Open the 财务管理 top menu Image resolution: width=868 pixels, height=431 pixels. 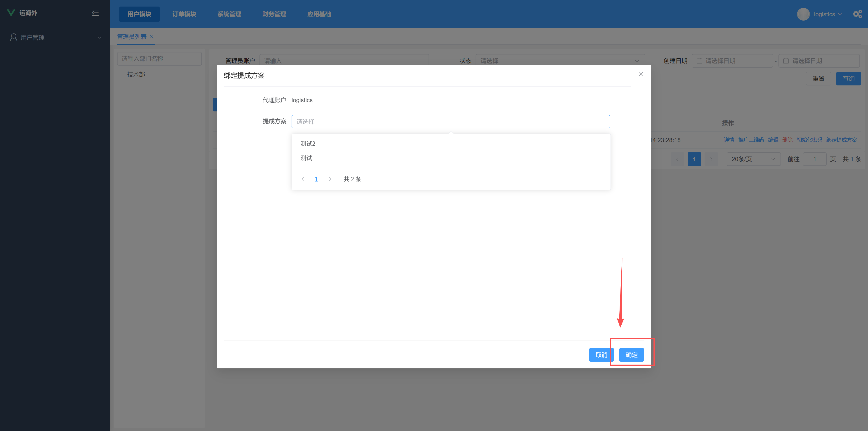(x=274, y=14)
